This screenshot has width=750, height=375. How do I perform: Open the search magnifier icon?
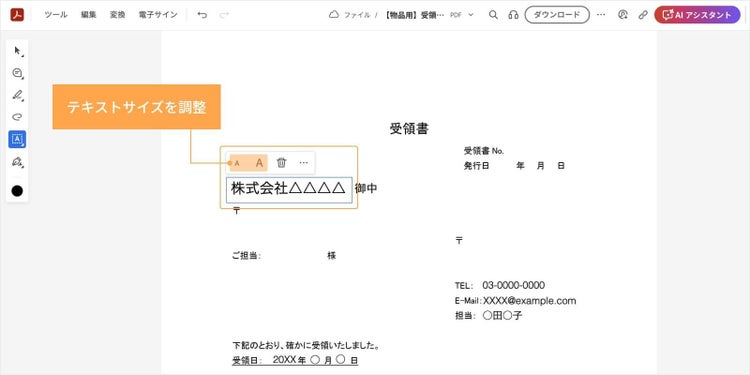(493, 15)
